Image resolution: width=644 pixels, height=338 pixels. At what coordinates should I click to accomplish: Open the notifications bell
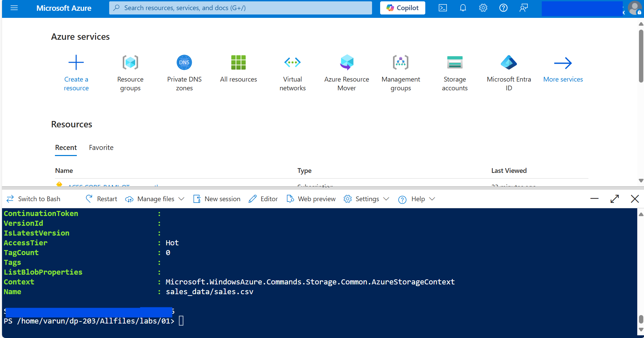463,8
